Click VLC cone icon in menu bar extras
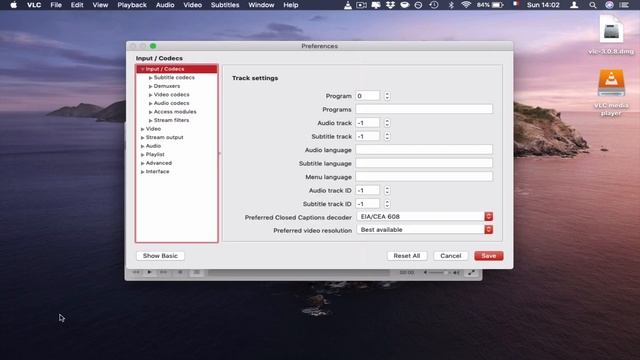 pyautogui.click(x=348, y=5)
